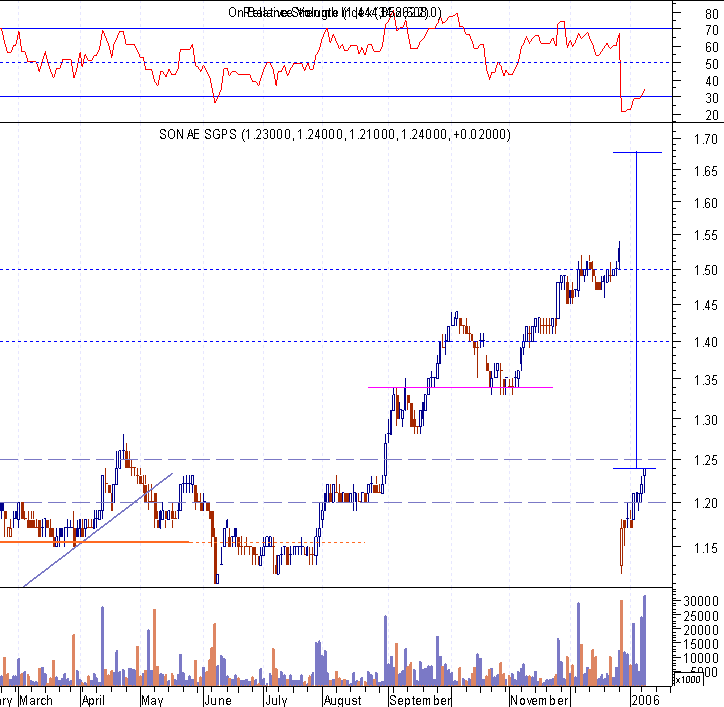Select the 1.45 price axis label

click(706, 305)
